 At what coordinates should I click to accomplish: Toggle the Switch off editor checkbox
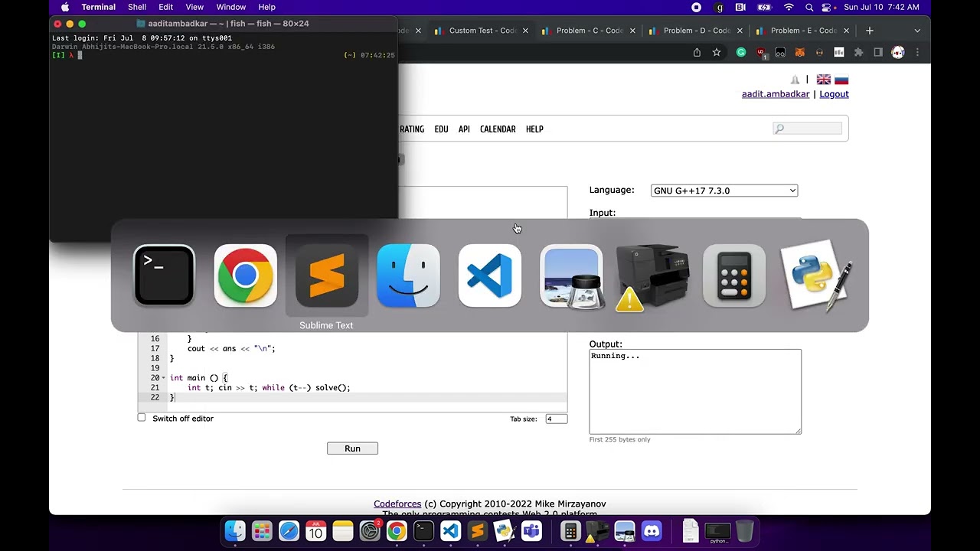click(x=142, y=418)
